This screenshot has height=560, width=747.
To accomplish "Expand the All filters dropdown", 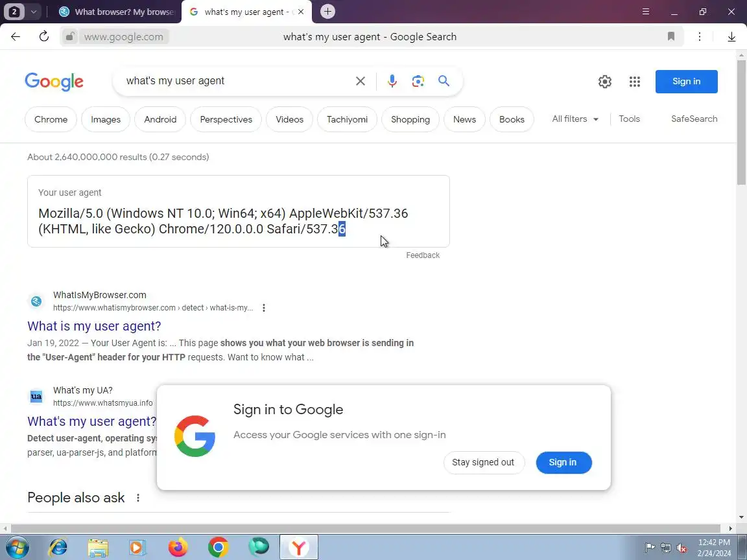I will (x=575, y=119).
